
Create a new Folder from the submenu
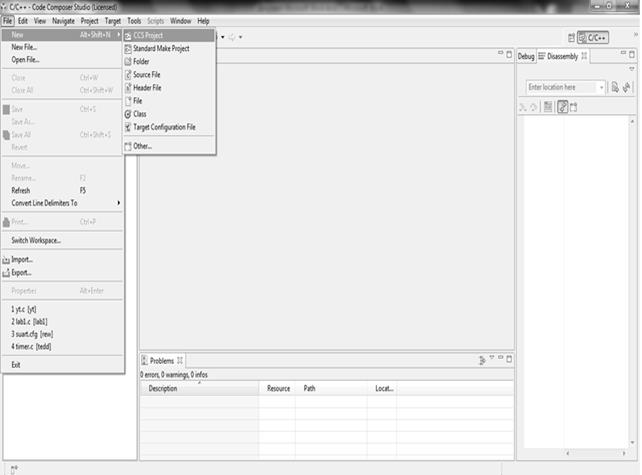coord(169,62)
